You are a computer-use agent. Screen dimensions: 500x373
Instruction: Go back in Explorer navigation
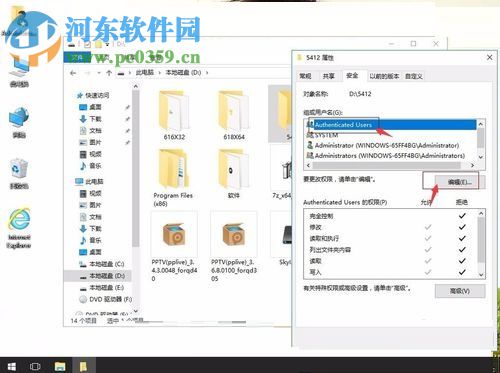(x=73, y=73)
